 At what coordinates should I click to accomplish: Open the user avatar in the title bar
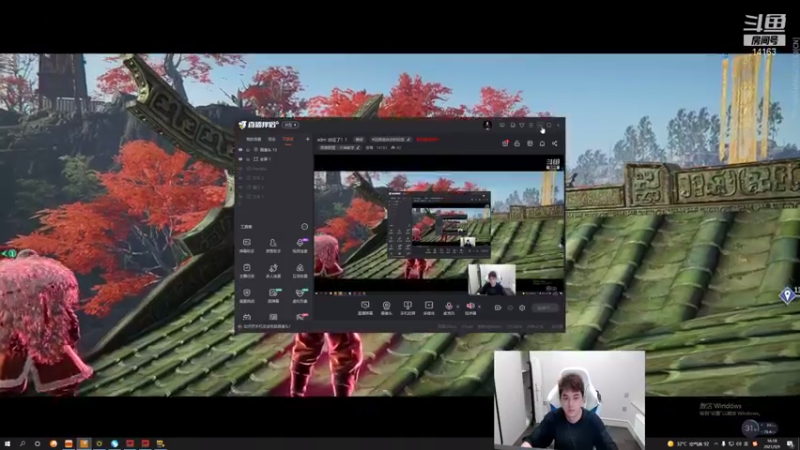(487, 125)
